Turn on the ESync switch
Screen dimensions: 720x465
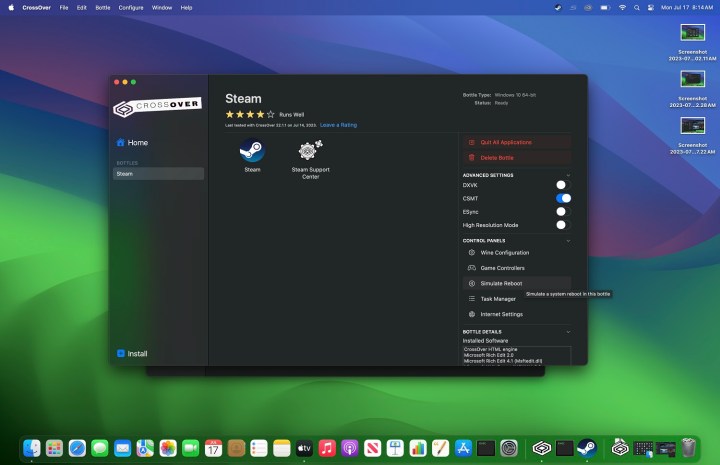[x=563, y=212]
